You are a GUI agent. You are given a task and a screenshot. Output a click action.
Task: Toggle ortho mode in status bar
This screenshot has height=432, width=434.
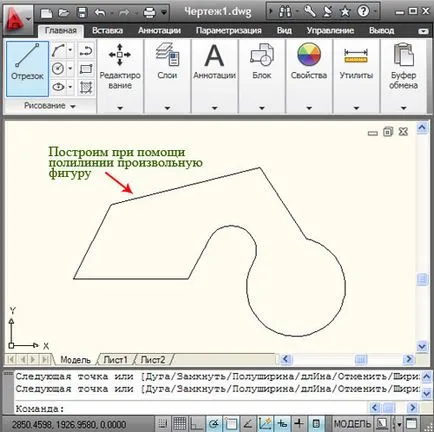(x=196, y=424)
